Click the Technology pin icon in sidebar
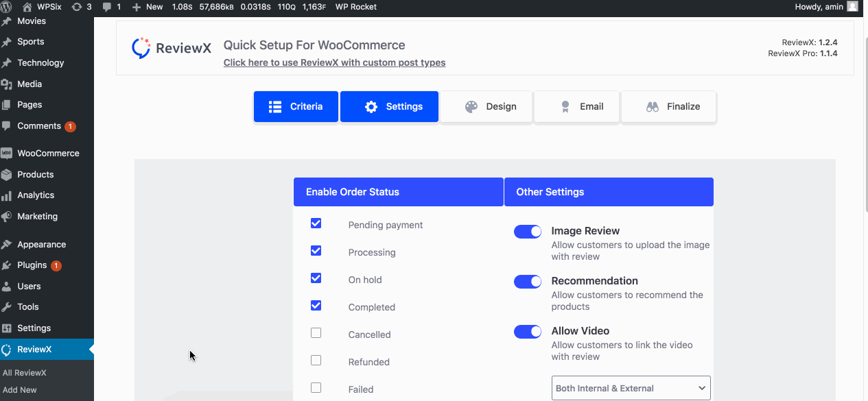The image size is (868, 401). tap(7, 63)
